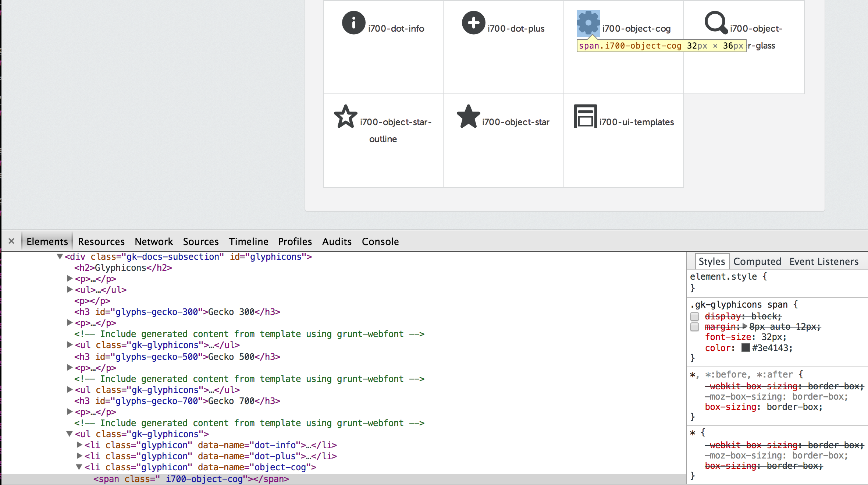868x485 pixels.
Task: Expand the ul after Gecko 300 heading
Action: pos(70,345)
